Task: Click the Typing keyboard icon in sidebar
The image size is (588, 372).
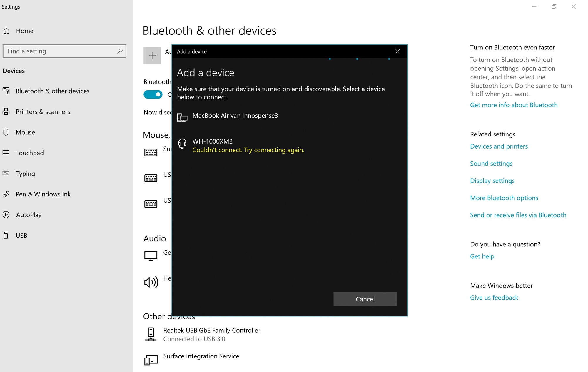Action: 6,173
